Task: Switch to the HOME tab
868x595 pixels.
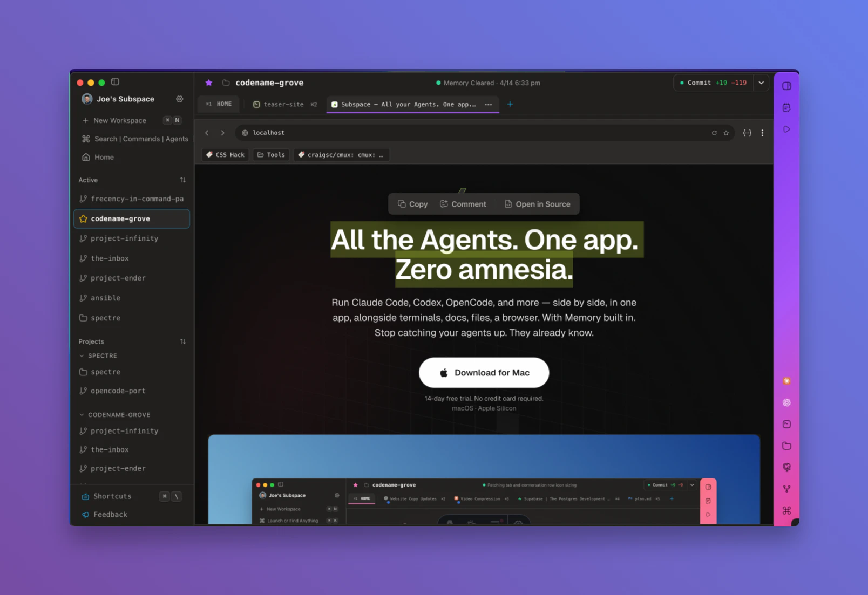Action: (x=219, y=104)
